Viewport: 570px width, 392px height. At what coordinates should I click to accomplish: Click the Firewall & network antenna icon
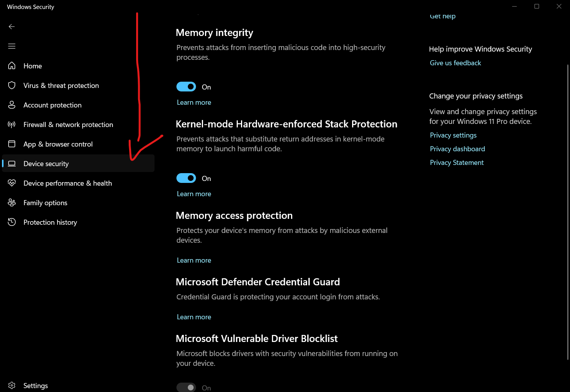click(12, 124)
